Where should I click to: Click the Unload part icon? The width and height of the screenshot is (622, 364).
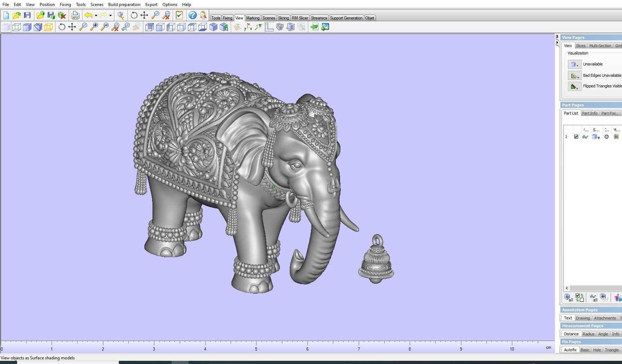[x=62, y=15]
